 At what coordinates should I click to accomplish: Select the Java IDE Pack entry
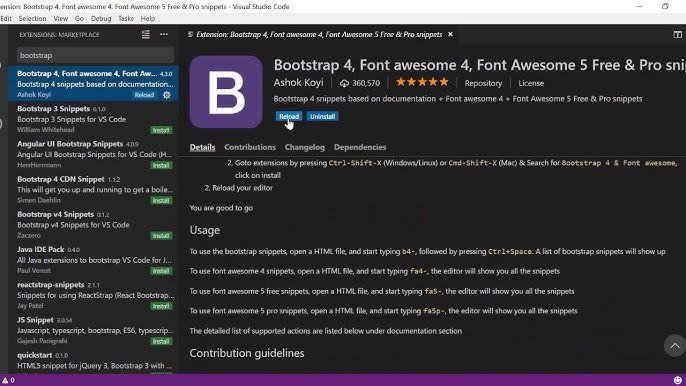click(94, 260)
